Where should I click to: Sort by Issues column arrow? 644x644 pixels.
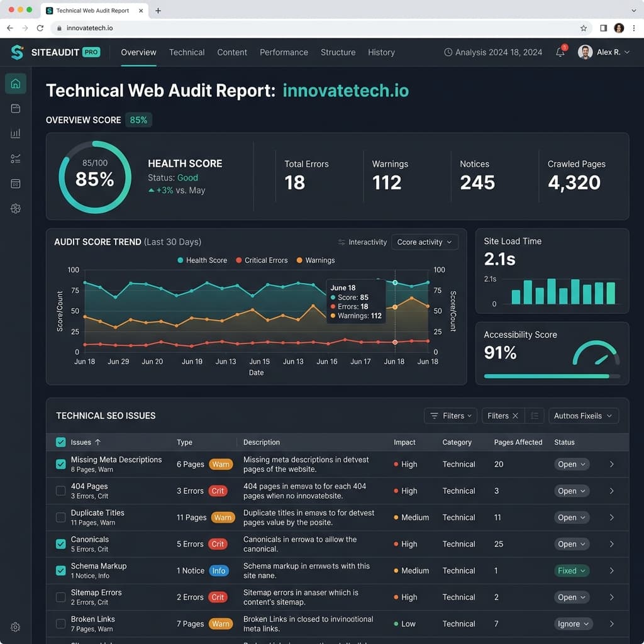point(97,442)
